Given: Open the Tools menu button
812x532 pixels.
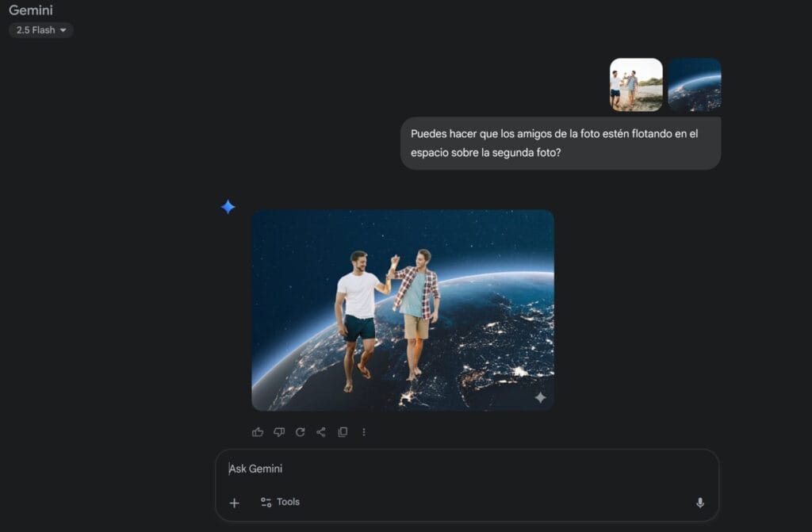Looking at the screenshot, I should [x=280, y=502].
